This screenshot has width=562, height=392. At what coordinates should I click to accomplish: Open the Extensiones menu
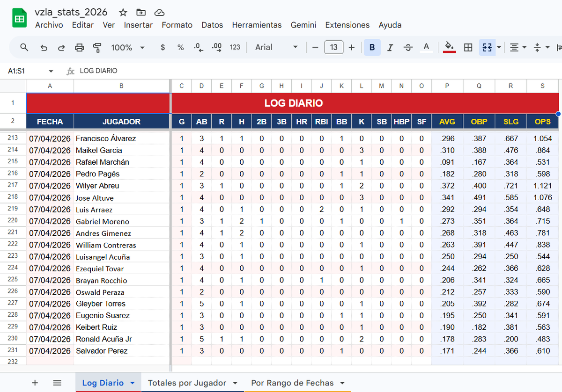pyautogui.click(x=348, y=25)
